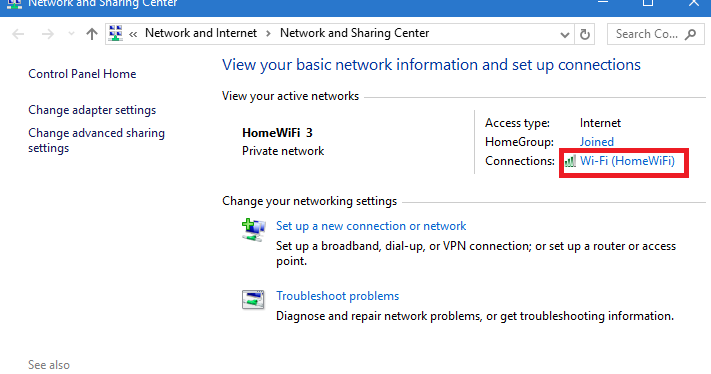Click the forward navigation arrow
This screenshot has height=374, width=711.
pos(48,34)
